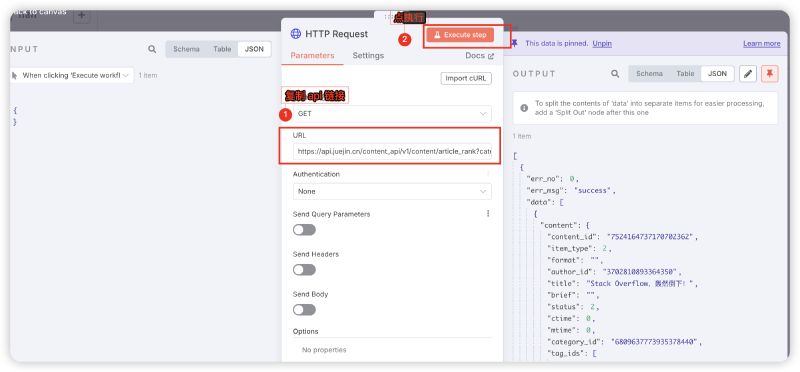Select Schema view in output panel
The image size is (800, 372).
point(649,73)
